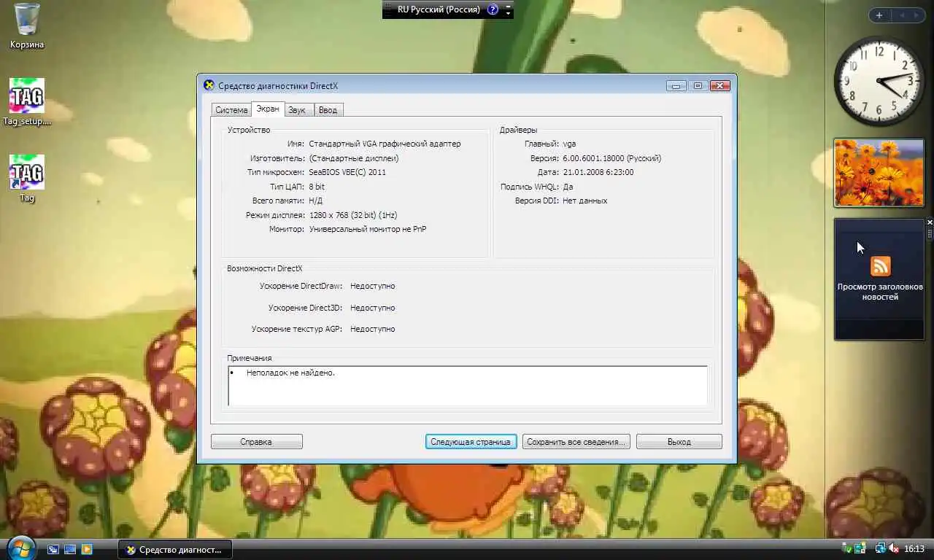The width and height of the screenshot is (934, 560).
Task: Click Ускорение текстур AGP status Недоступно
Action: click(372, 330)
